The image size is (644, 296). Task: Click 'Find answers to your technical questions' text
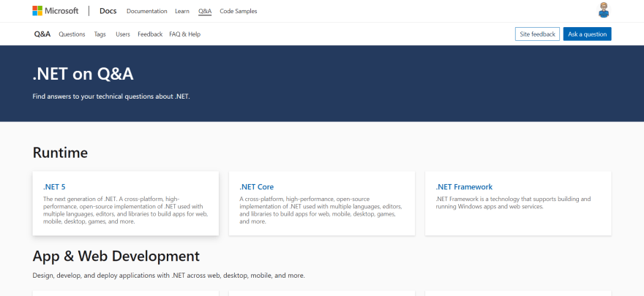tap(111, 97)
